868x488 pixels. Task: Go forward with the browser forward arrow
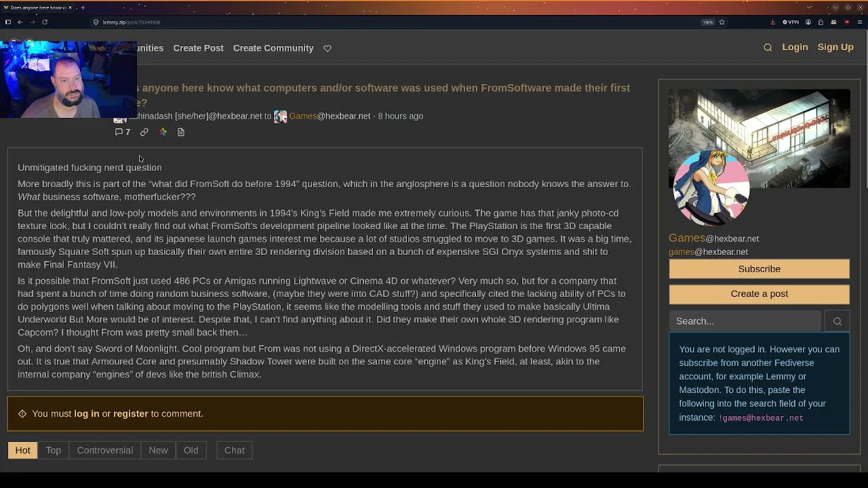click(33, 22)
